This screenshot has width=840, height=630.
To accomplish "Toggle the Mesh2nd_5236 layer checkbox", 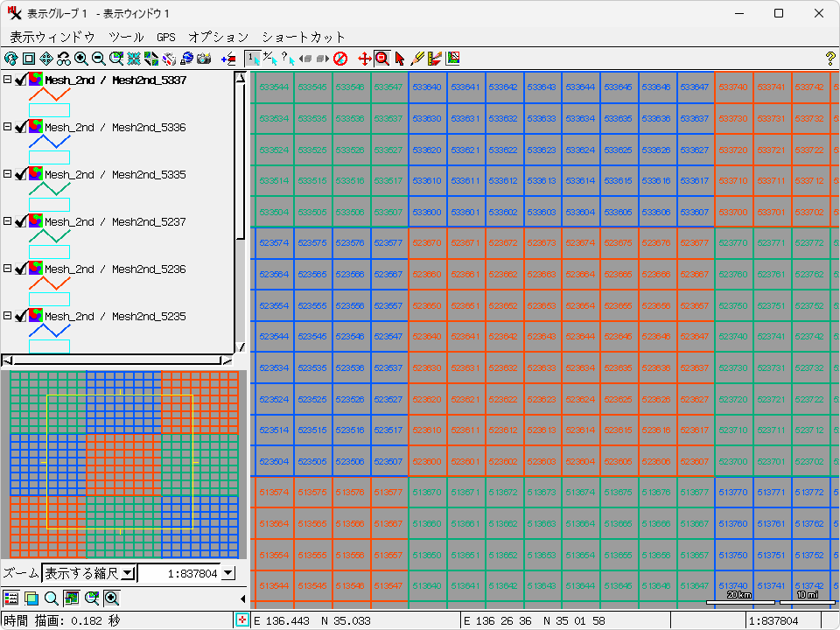I will [22, 269].
